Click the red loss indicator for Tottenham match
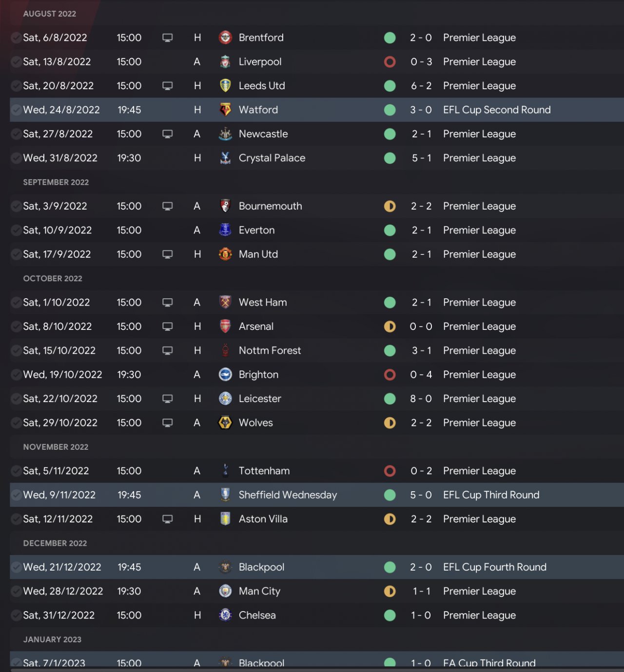 pos(390,471)
